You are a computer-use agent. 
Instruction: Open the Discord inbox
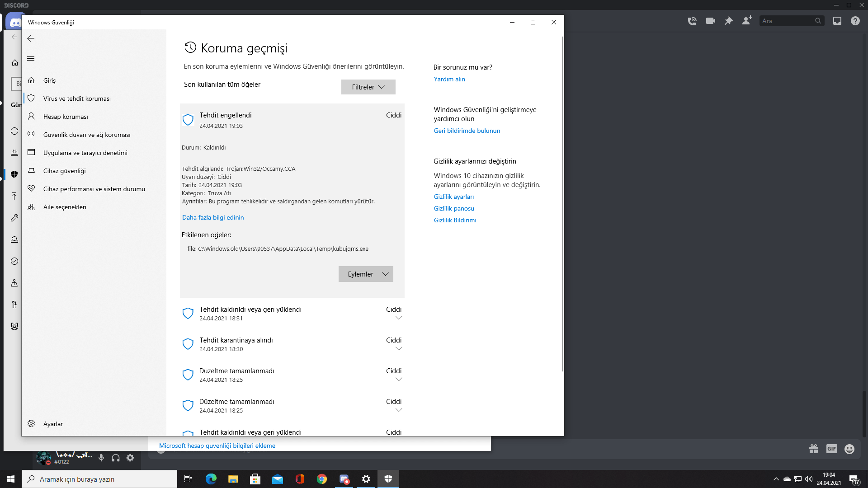click(x=837, y=21)
